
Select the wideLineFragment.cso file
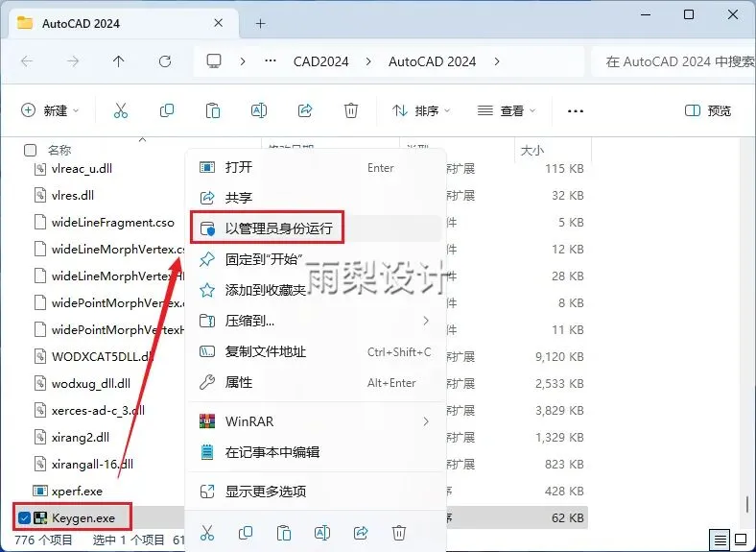113,223
